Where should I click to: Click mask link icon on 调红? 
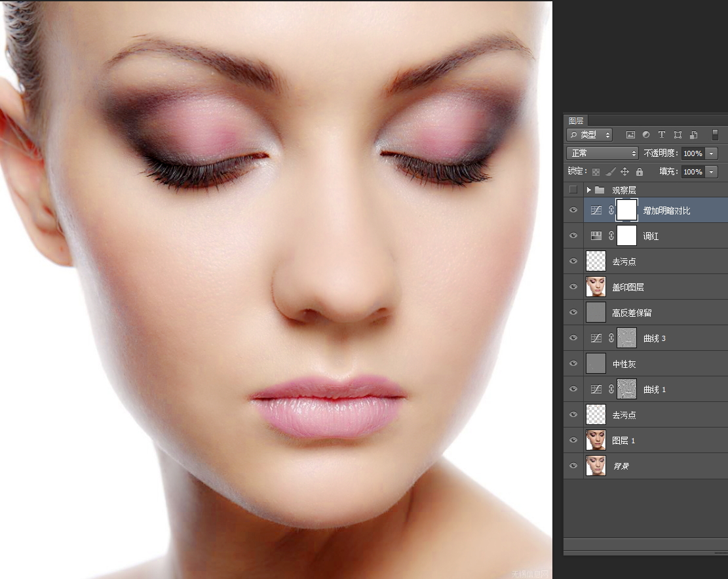[x=611, y=235]
